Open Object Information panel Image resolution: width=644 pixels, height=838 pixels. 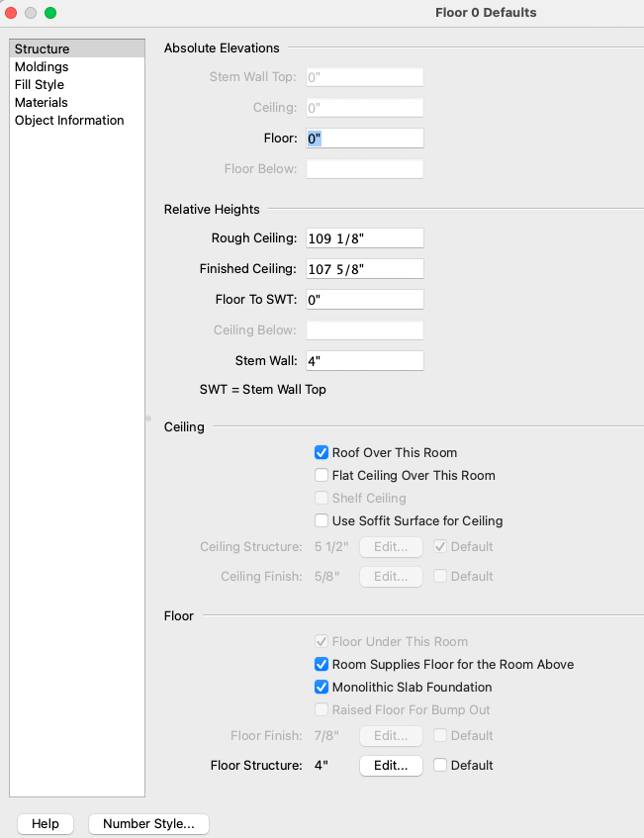[69, 121]
